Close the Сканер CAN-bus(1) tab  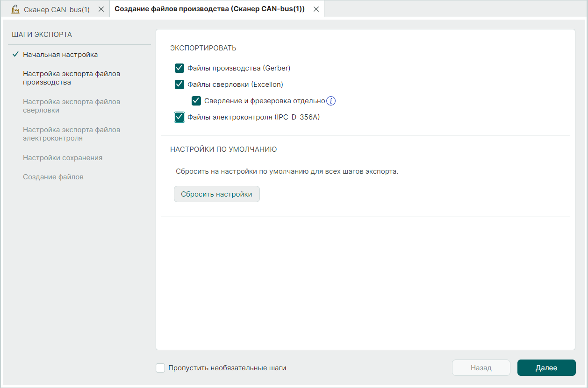tap(101, 9)
